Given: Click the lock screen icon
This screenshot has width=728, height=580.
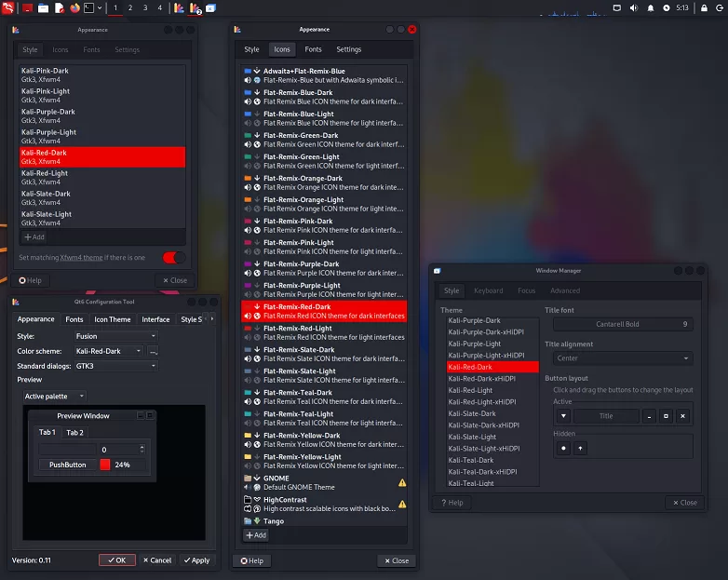Looking at the screenshot, I should tap(704, 7).
